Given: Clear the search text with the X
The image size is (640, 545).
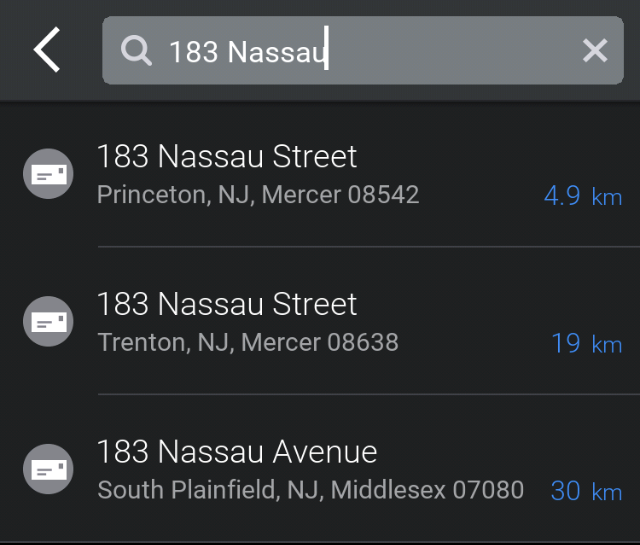Looking at the screenshot, I should (595, 50).
